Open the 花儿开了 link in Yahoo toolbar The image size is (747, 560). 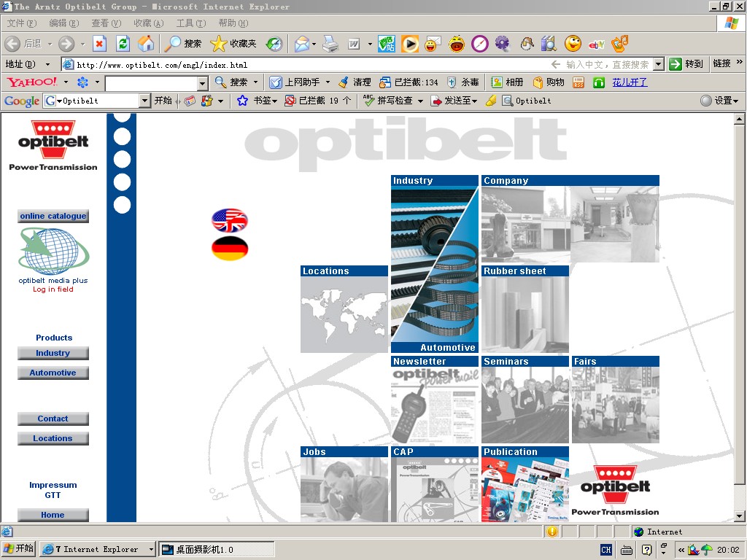tap(630, 82)
